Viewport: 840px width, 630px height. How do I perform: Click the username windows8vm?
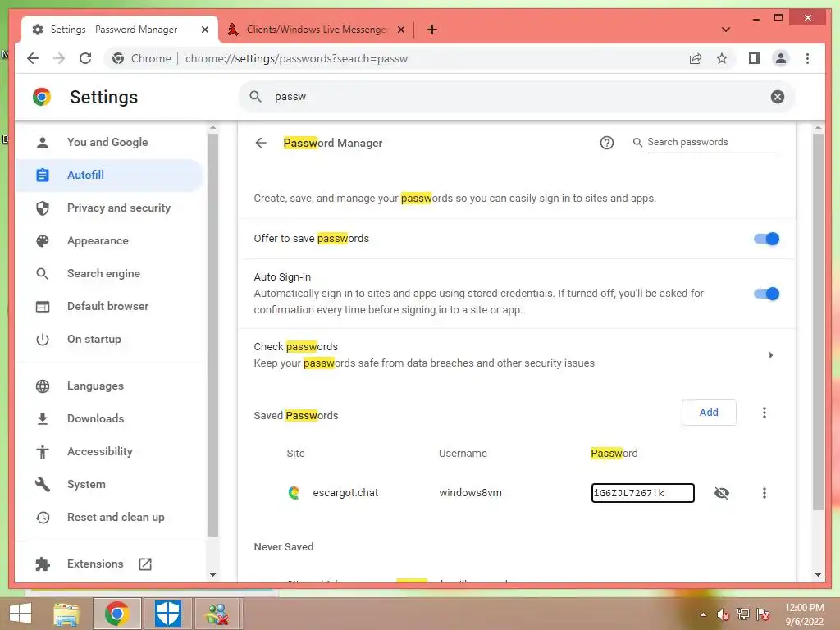pyautogui.click(x=470, y=493)
